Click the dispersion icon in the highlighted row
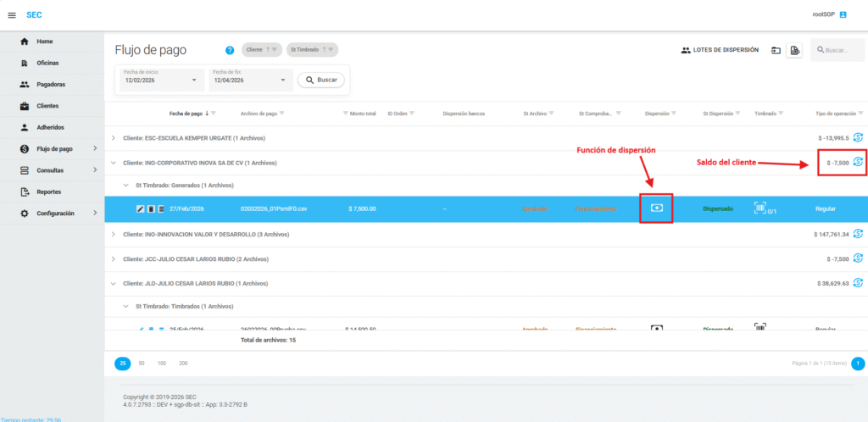 coord(656,208)
